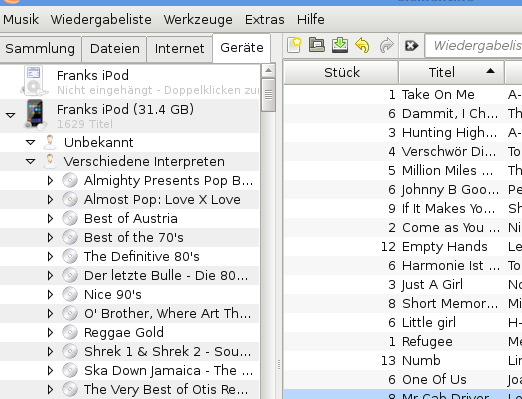Click the iPod touch icon for 31.4 GB device

35,114
